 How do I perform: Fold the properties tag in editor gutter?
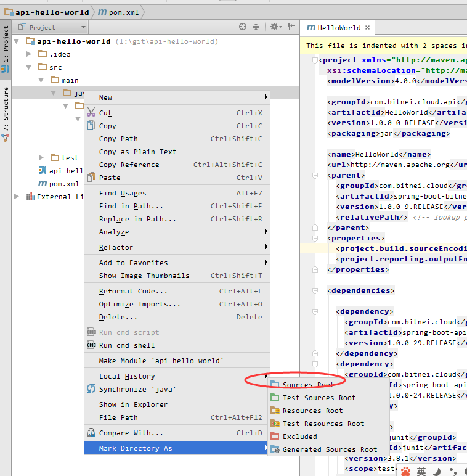tap(315, 238)
